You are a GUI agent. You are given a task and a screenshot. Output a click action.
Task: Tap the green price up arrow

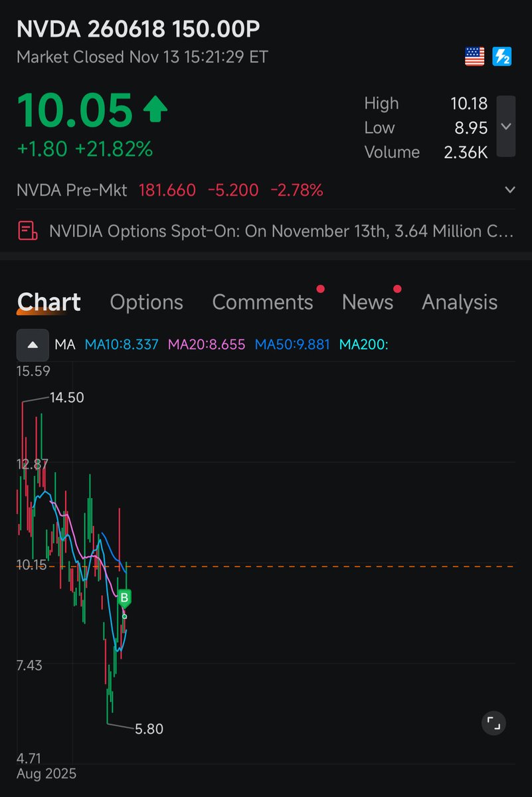coord(155,110)
